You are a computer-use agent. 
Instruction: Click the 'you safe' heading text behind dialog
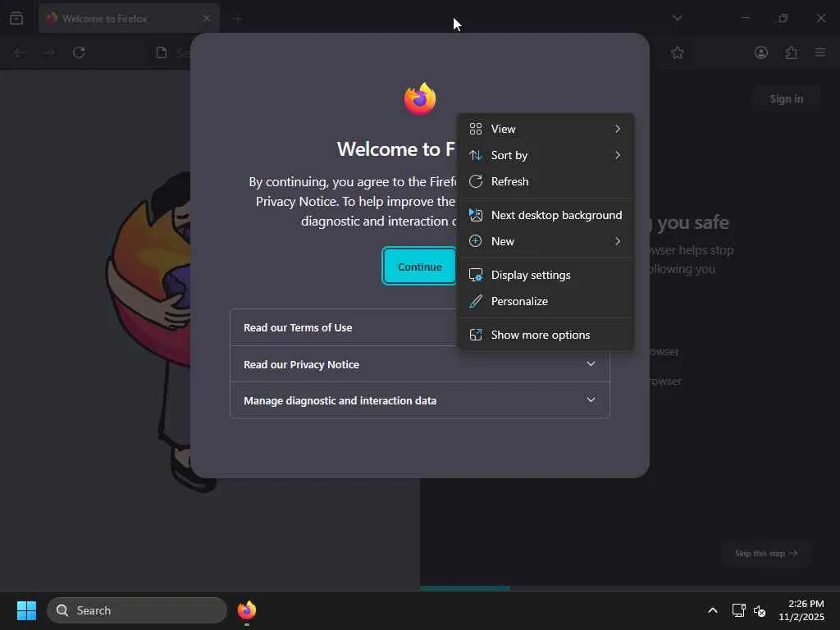[692, 222]
